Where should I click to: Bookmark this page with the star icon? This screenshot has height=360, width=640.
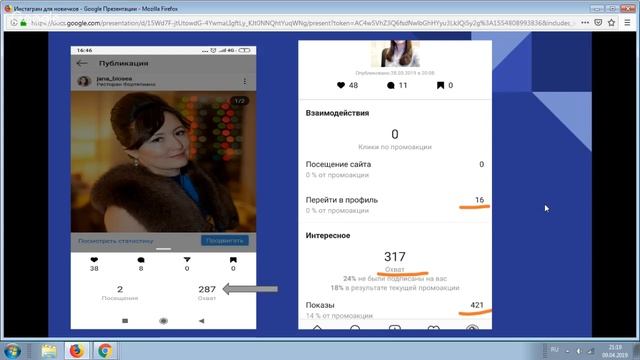click(x=611, y=23)
